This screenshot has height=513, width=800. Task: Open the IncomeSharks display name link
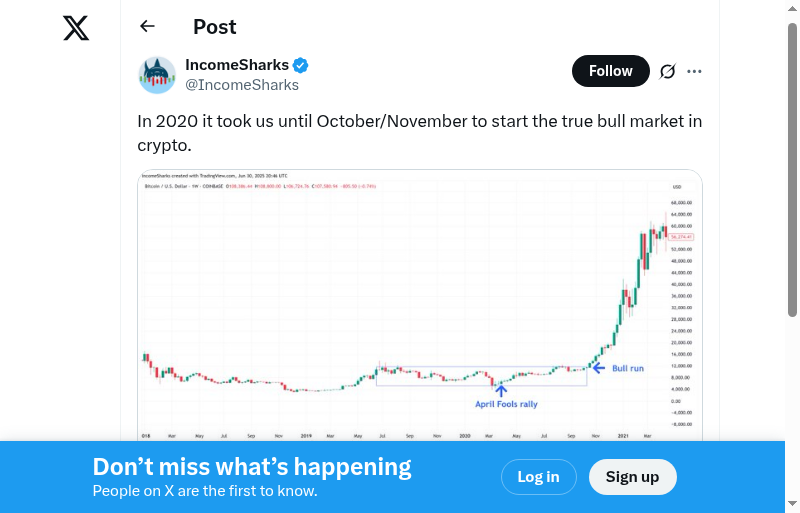tap(237, 65)
